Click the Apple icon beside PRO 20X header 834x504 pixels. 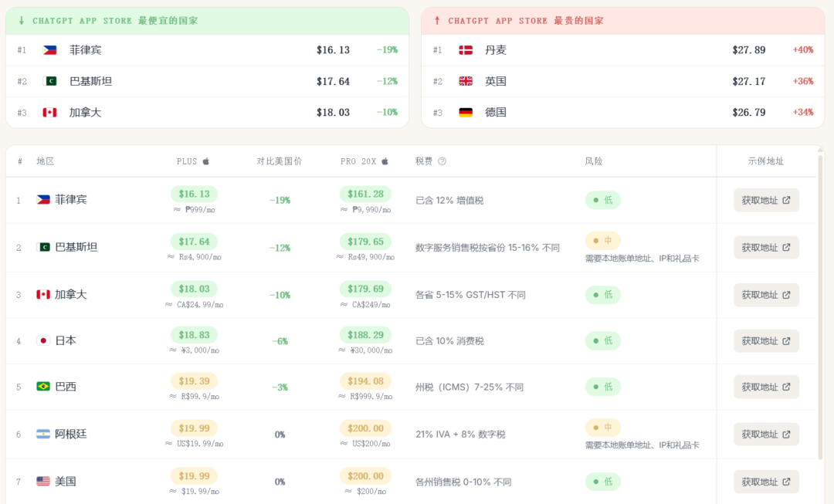(385, 161)
